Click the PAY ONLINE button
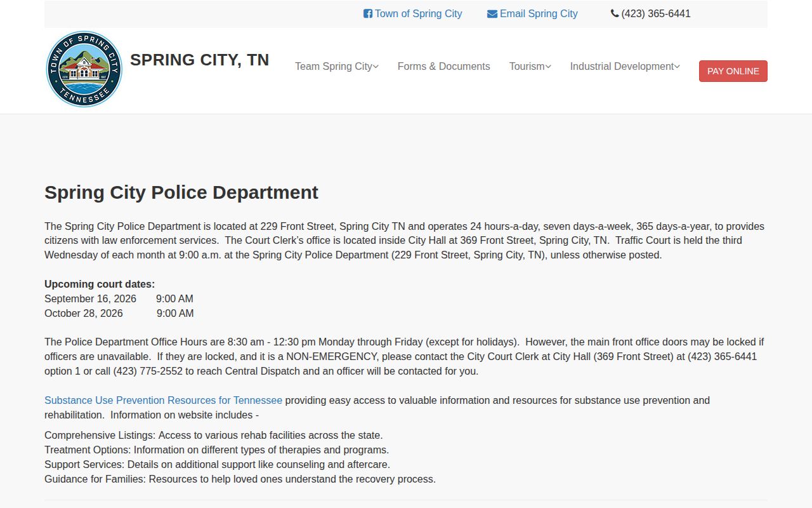The image size is (812, 508). tap(733, 71)
